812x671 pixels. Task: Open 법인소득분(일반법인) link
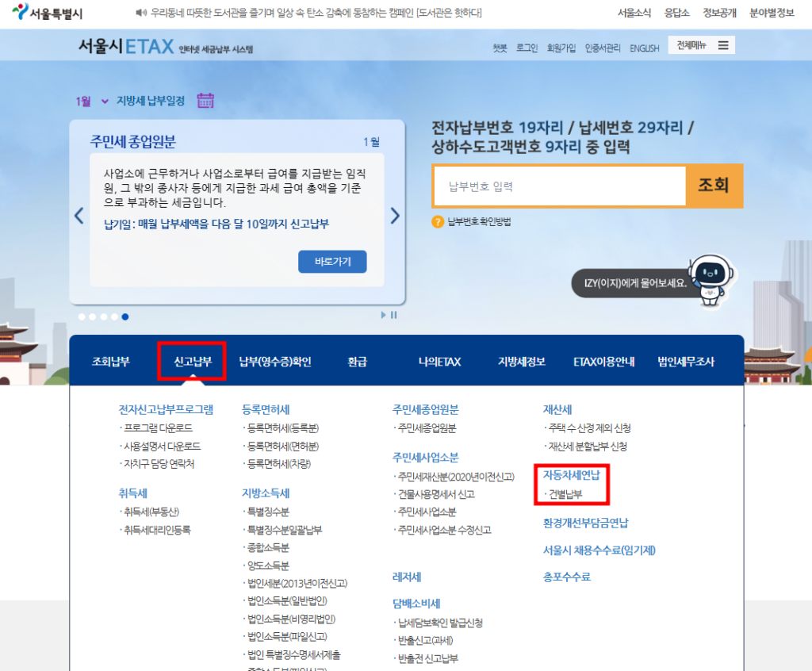click(287, 601)
